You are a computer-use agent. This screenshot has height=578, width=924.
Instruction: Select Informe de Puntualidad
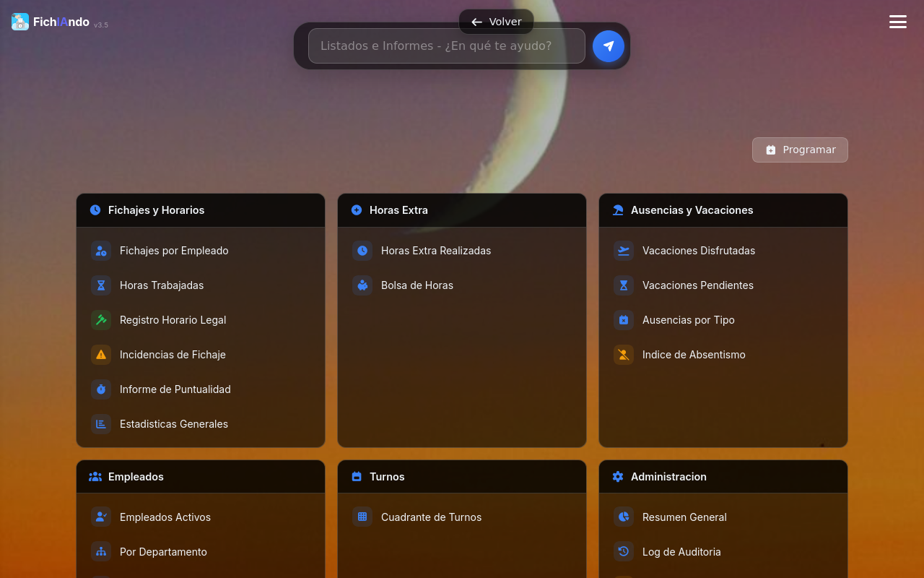pos(201,389)
